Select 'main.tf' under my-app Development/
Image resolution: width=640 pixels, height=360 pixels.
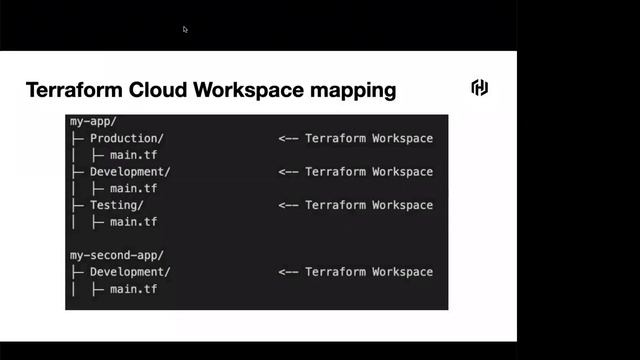click(133, 189)
